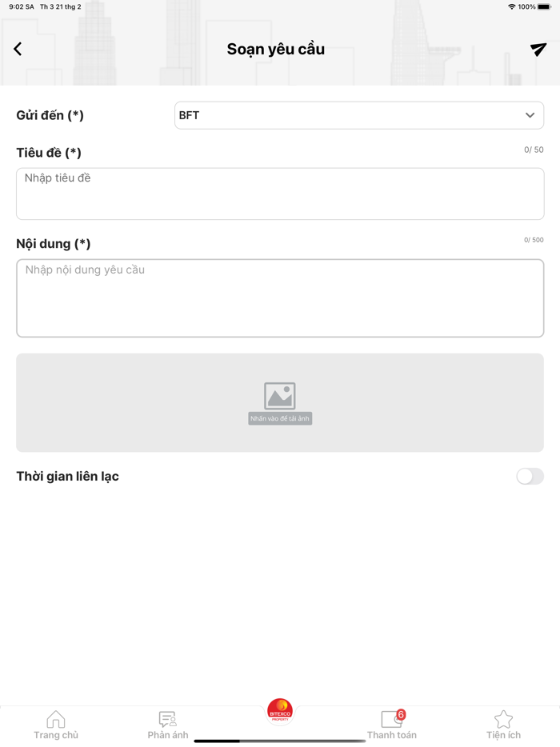
Task: Click the Thanh toán tab label
Action: tap(391, 735)
